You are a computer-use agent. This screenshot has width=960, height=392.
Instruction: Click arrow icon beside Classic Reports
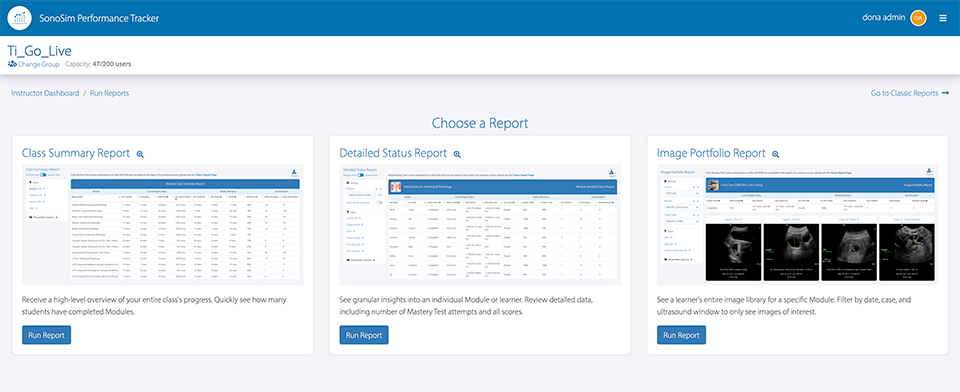coord(945,93)
